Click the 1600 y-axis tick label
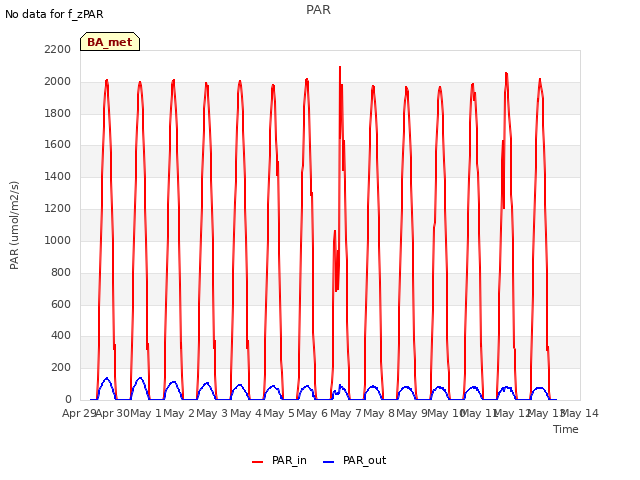This screenshot has height=480, width=640. pyautogui.click(x=58, y=145)
